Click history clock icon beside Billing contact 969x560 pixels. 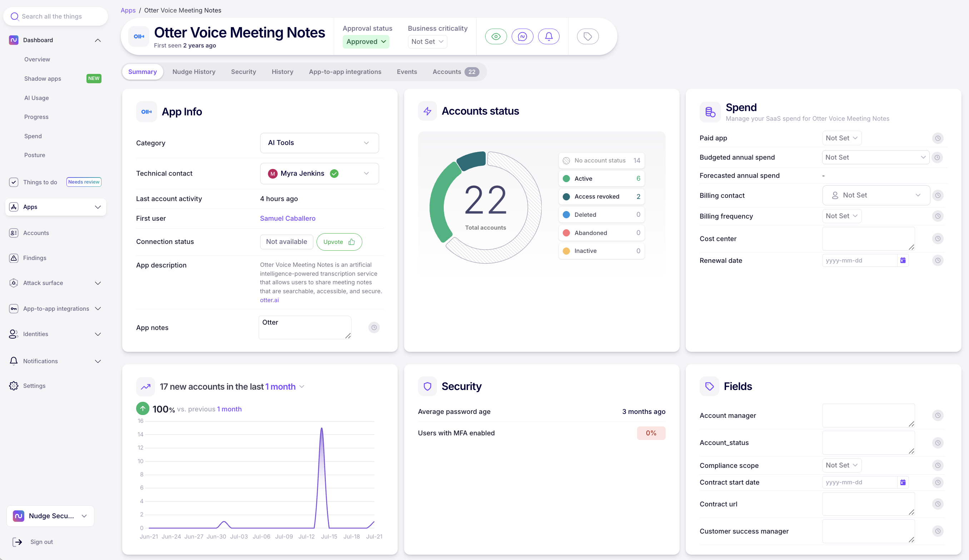pyautogui.click(x=938, y=195)
